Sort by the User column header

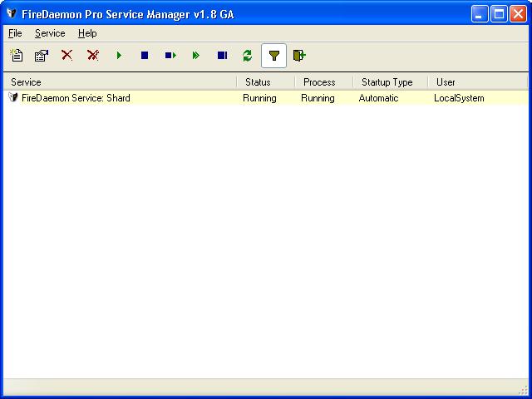click(478, 82)
